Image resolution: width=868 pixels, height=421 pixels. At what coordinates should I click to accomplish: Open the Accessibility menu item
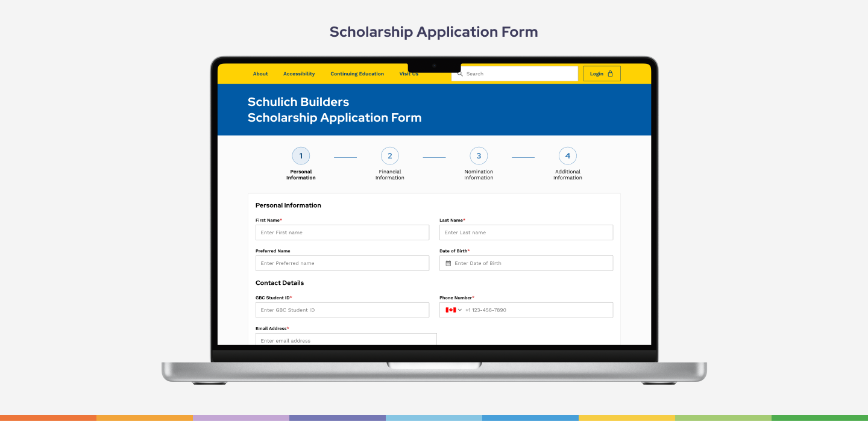299,74
